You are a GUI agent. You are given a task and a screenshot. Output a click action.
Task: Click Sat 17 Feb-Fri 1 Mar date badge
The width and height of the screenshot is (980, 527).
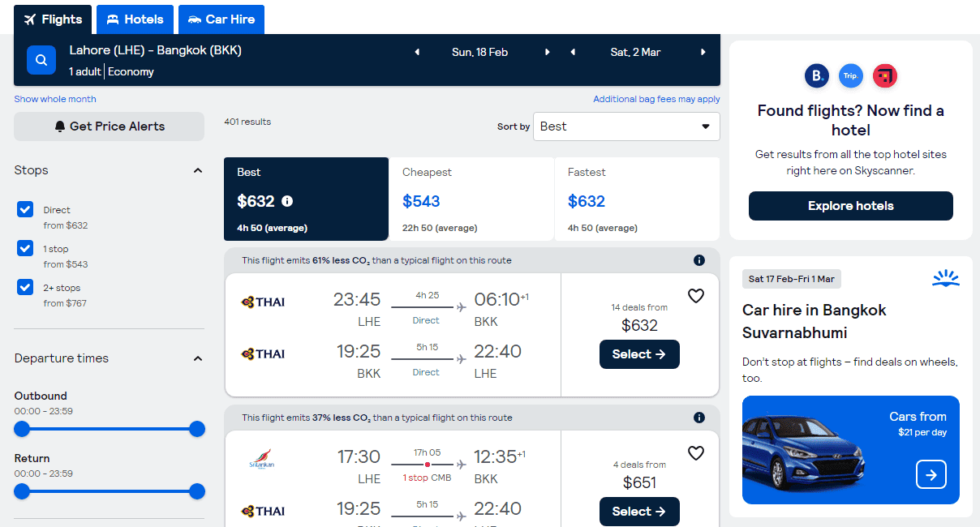pos(792,279)
